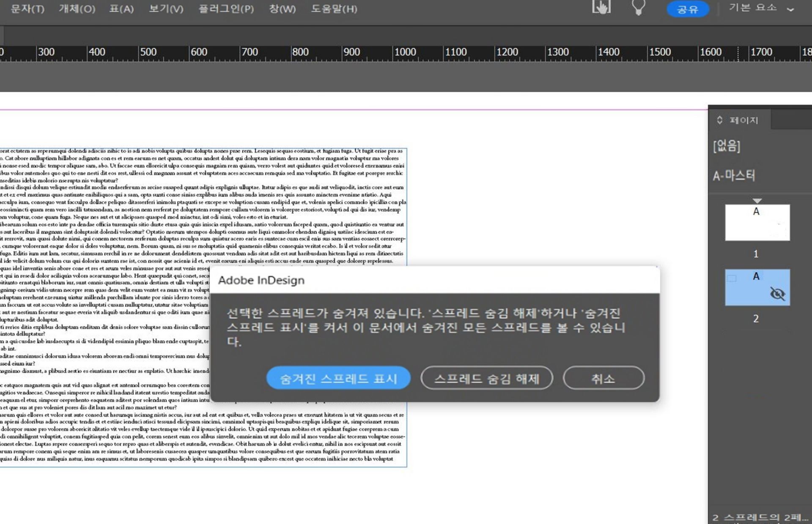Viewport: 812px width, 524px height.
Task: Click the spread disclosure triangle above page 1
Action: (x=757, y=201)
